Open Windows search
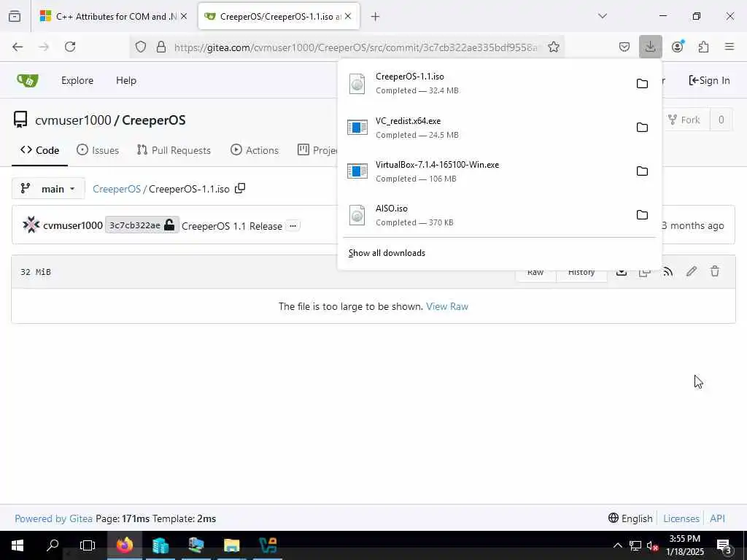Screen dimensions: 747x560 click(53, 545)
